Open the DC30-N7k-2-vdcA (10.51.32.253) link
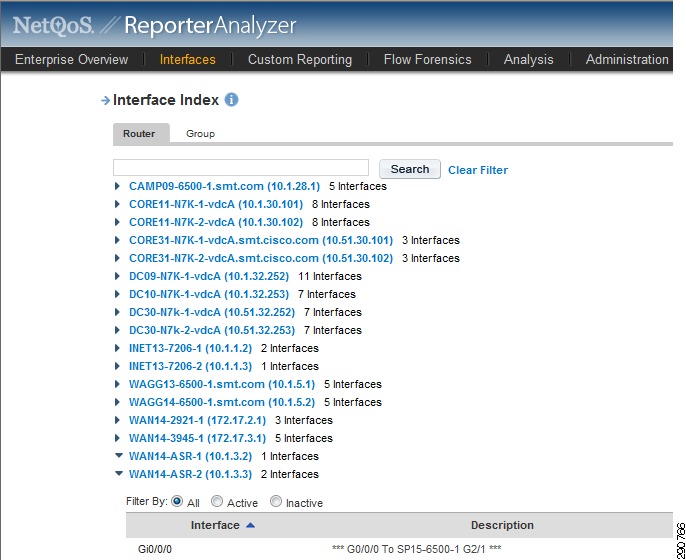 212,330
